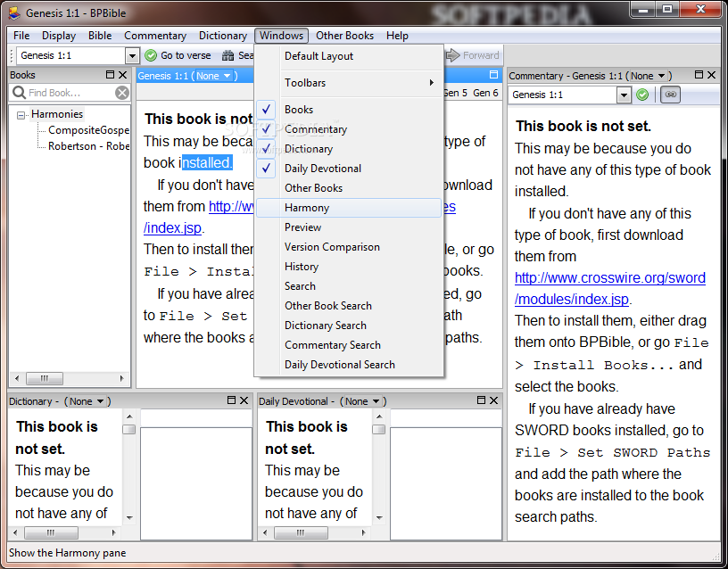Click the Search binoculars toolbar icon
The width and height of the screenshot is (728, 569).
pos(228,55)
